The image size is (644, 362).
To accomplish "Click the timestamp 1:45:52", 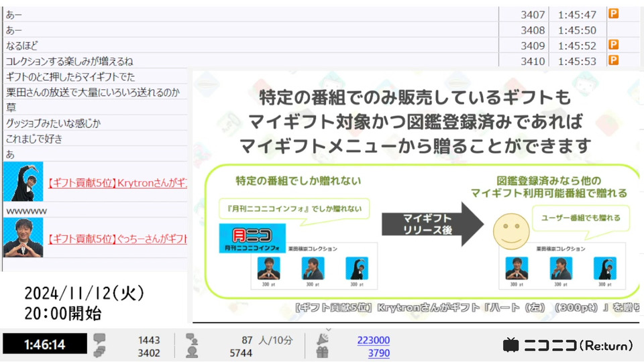I will point(577,46).
